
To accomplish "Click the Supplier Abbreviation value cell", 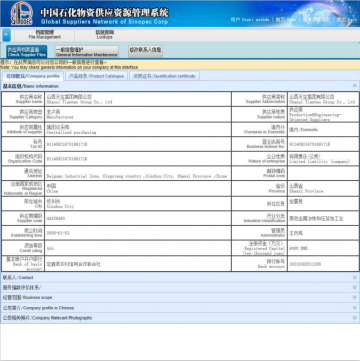I will 323,99.
